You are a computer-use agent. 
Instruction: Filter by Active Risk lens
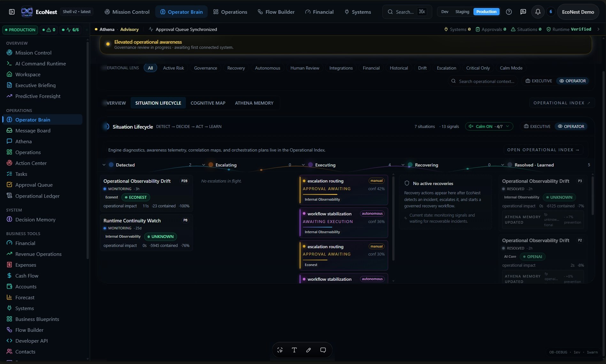173,68
